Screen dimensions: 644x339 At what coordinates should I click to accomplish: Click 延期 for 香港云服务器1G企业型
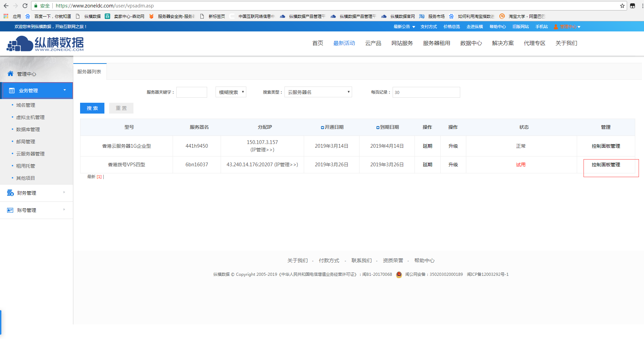tap(427, 146)
